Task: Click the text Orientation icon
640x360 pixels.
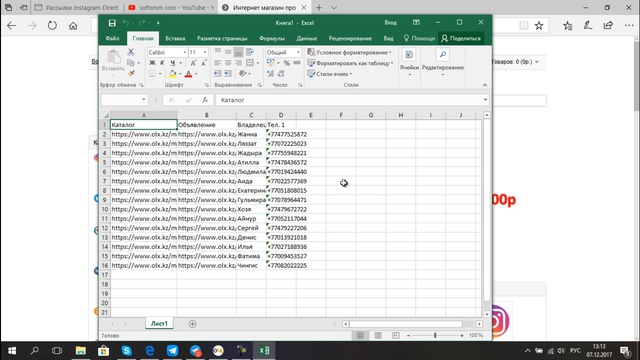Action: 243,73
